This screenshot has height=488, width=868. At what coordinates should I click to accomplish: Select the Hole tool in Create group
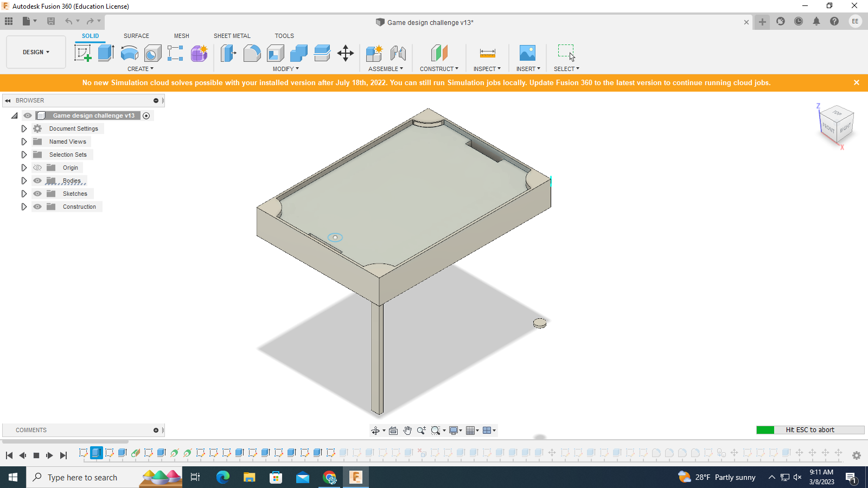[152, 53]
